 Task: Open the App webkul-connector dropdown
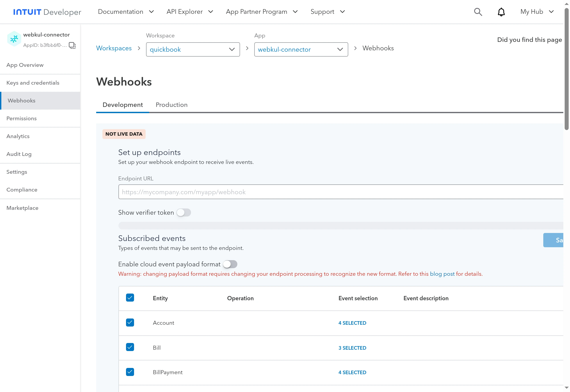301,49
